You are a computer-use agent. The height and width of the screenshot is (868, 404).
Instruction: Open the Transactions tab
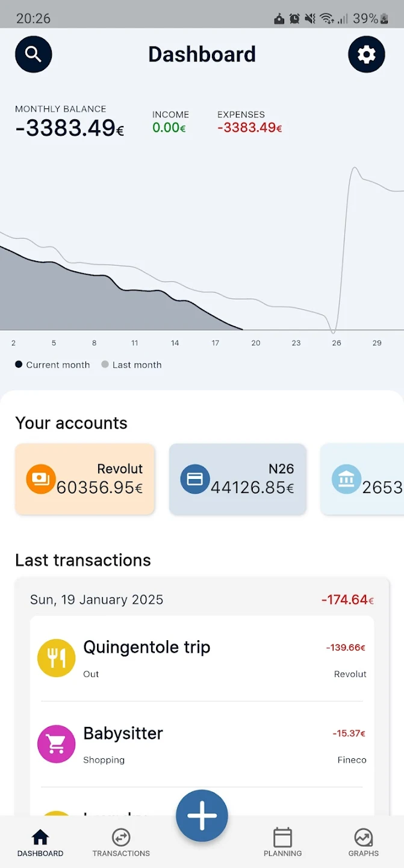pos(121,842)
